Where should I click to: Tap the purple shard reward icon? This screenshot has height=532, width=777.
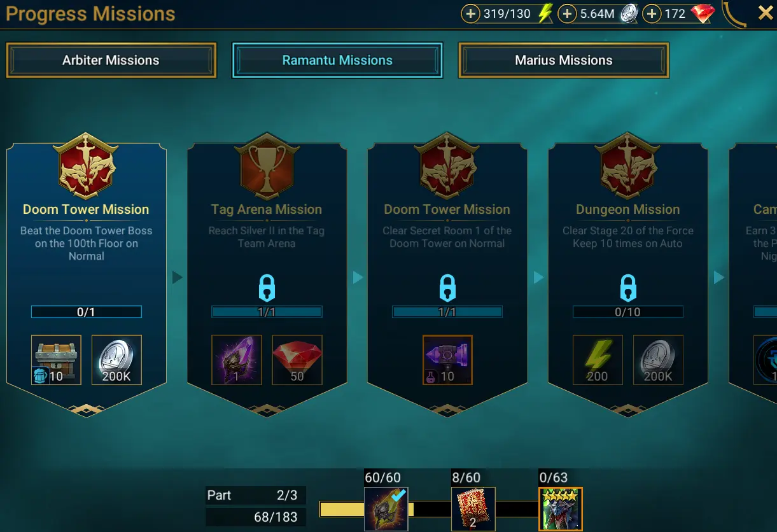pos(237,360)
